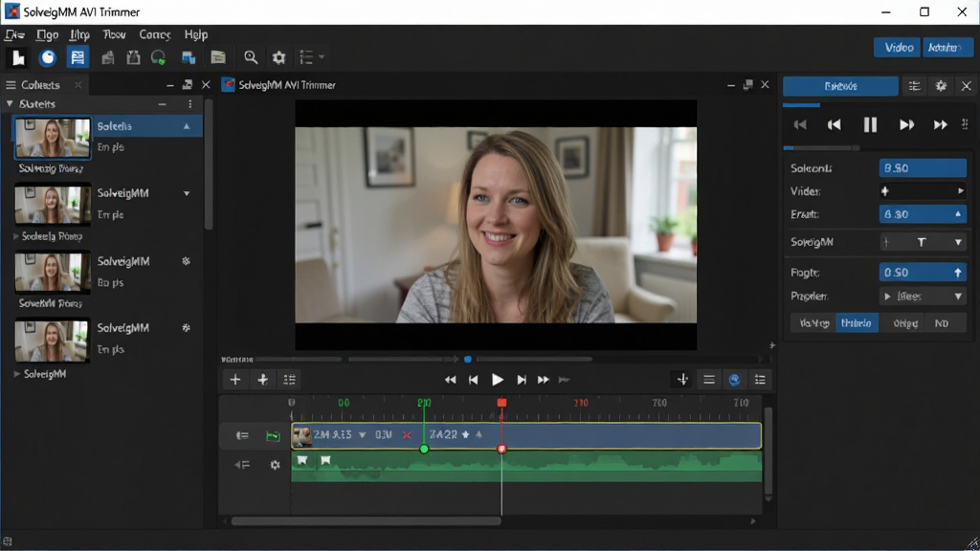Open settings gear in main toolbar

coord(278,57)
